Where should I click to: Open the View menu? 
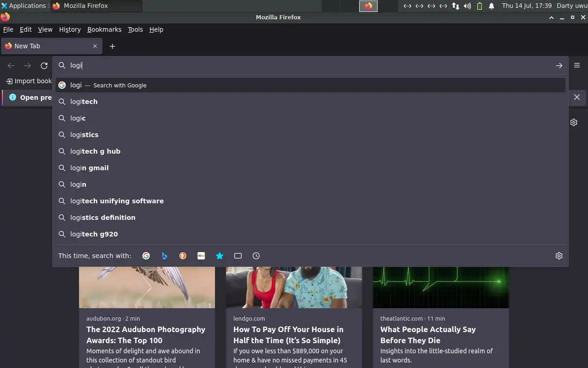click(45, 29)
